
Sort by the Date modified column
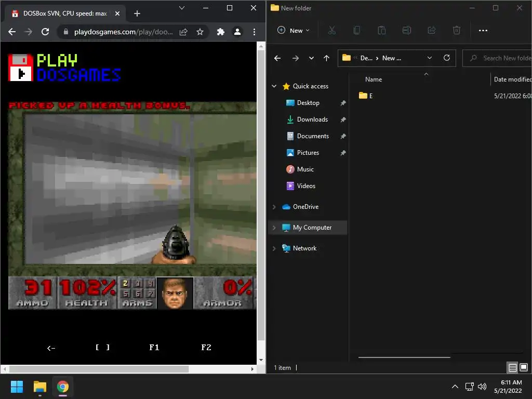point(512,79)
